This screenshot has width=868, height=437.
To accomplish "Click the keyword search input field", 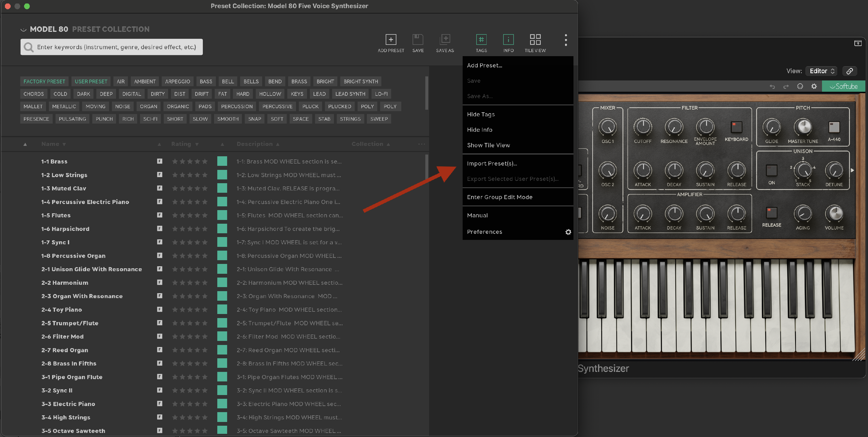I will coord(111,47).
